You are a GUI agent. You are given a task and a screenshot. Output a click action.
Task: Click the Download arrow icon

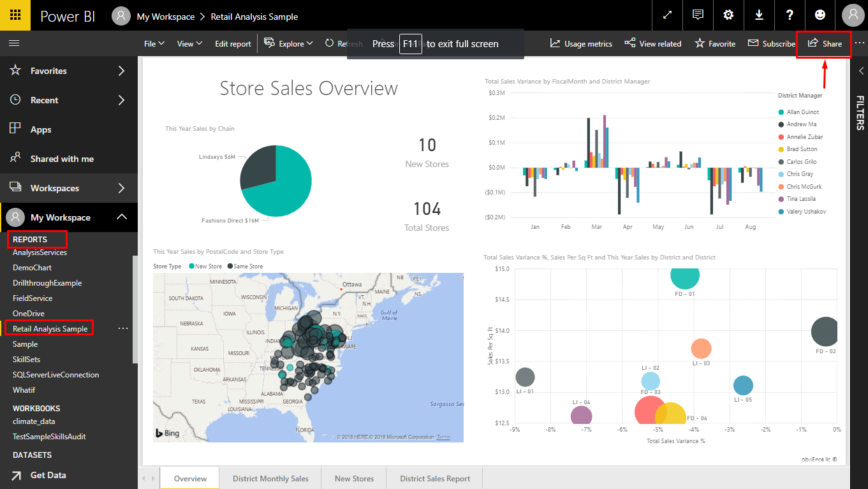(759, 15)
